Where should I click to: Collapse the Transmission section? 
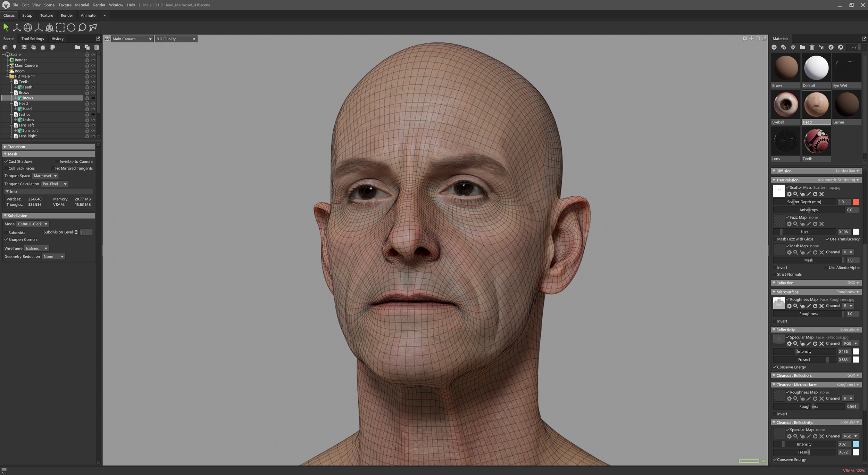[x=774, y=180]
